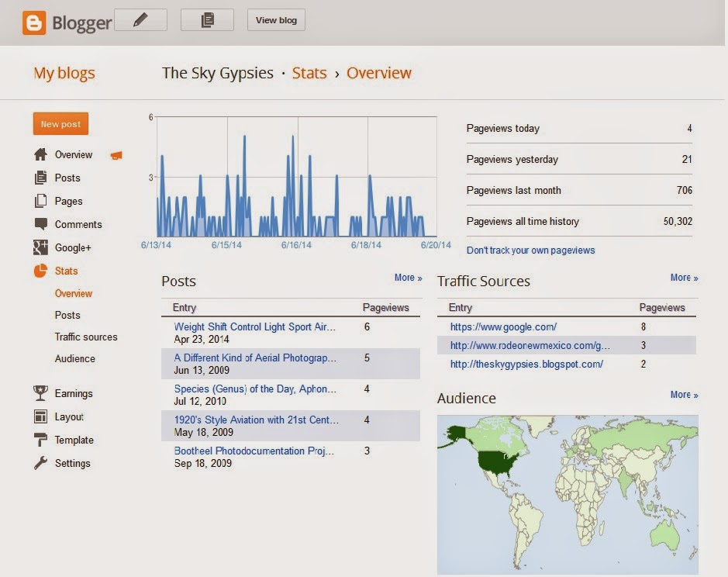Click the 6/16/14 chart axis label

(x=296, y=245)
